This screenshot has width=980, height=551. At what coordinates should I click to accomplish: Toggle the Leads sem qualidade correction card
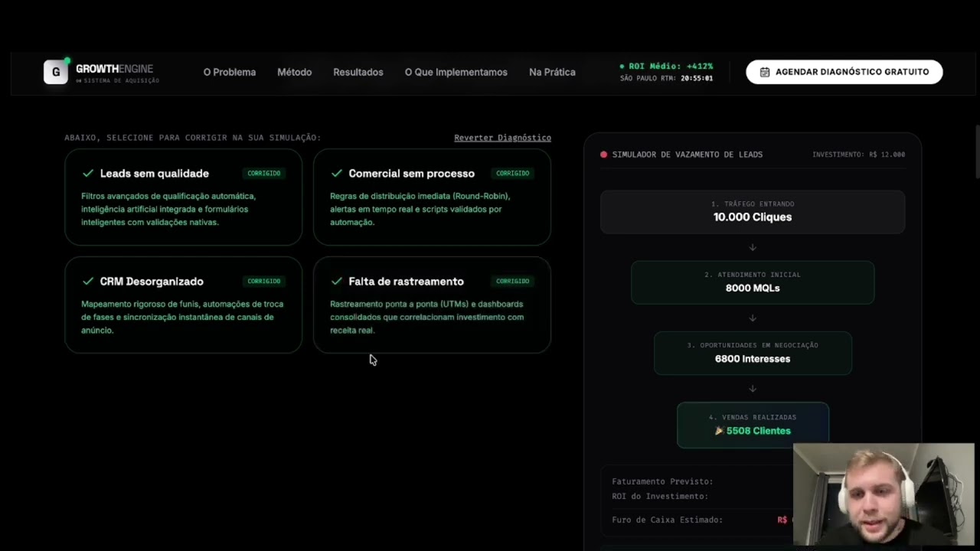(183, 197)
